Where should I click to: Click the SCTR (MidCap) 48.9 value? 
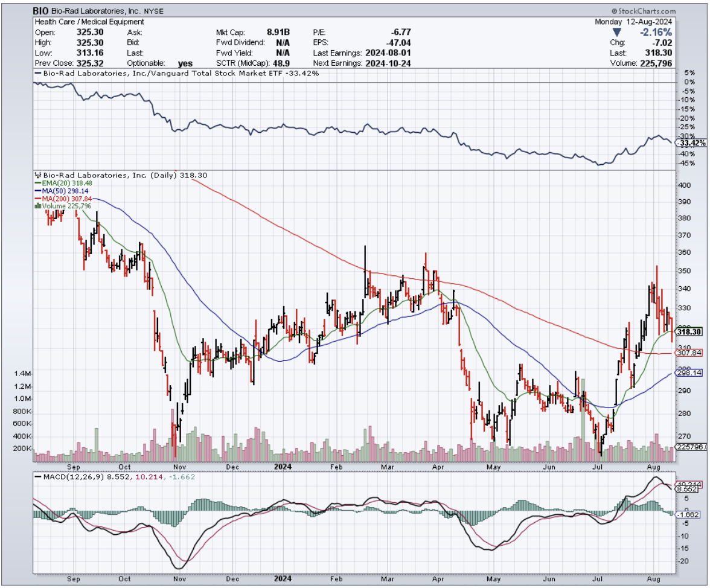coord(293,63)
